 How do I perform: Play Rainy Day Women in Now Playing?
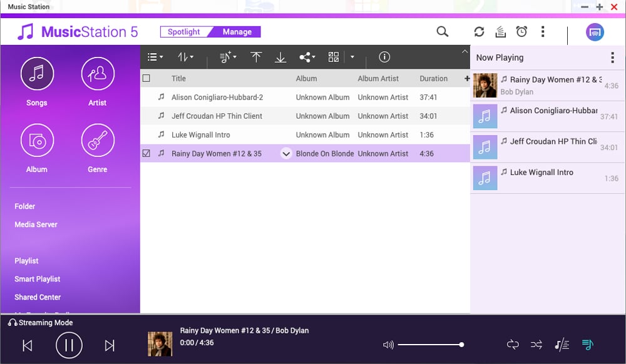click(547, 85)
